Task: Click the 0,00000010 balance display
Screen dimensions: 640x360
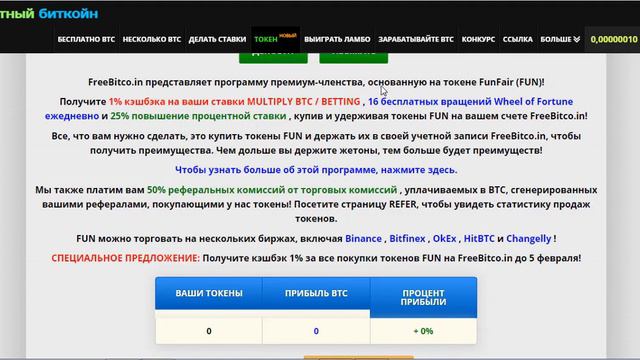Action: coord(614,40)
